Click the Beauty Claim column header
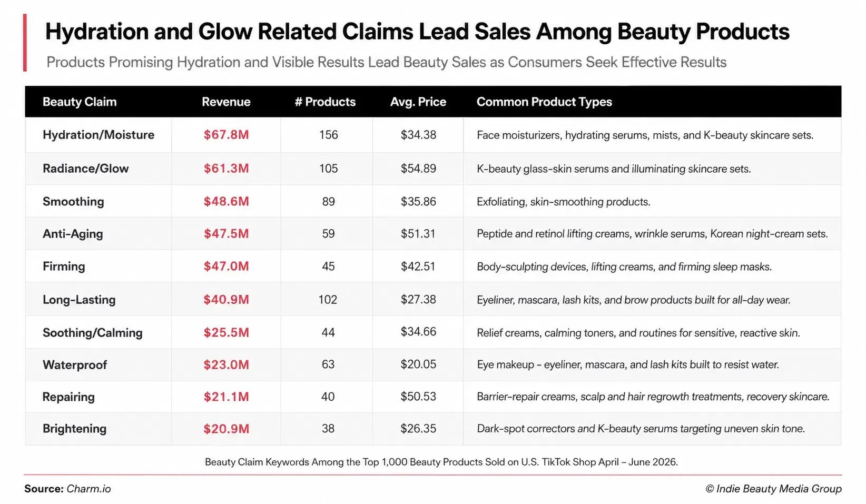Image resolution: width=866 pixels, height=504 pixels. 80,102
